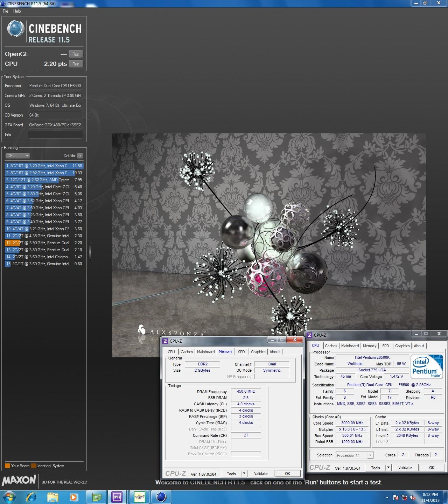Open the About tab in Memory CPU-Z window
Image resolution: width=448 pixels, height=504 pixels.
click(275, 352)
